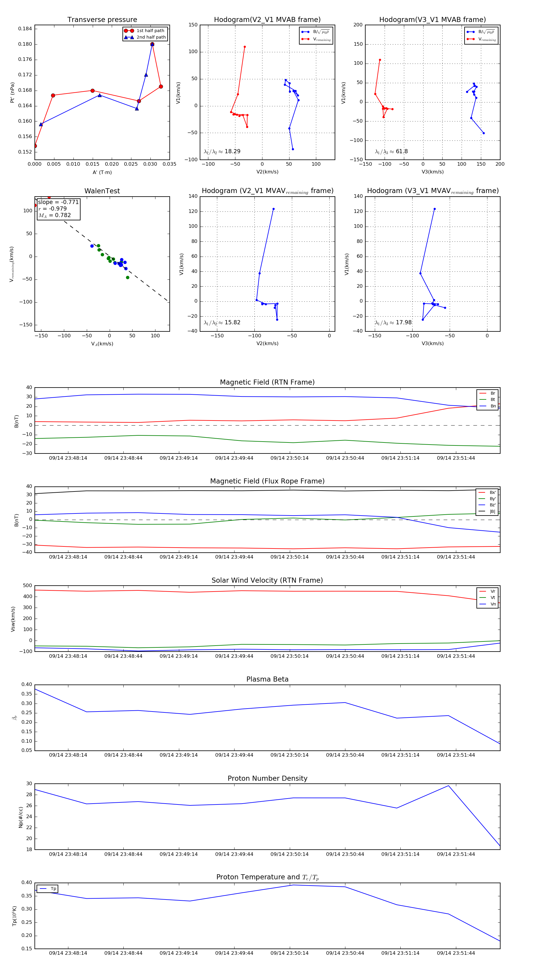
Task: Click the Transverse pressure plot title
Action: click(x=102, y=20)
